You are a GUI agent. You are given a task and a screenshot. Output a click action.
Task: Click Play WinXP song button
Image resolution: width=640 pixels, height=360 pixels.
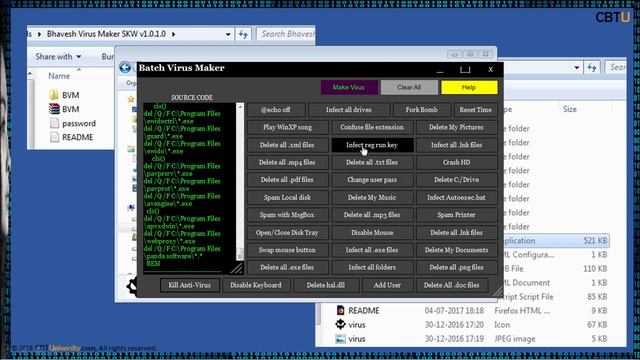pos(287,127)
